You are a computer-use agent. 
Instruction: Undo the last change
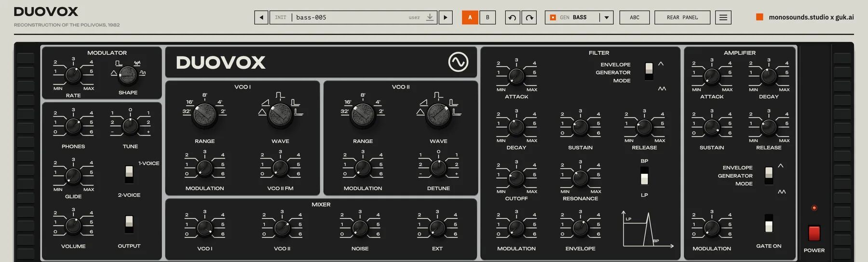tap(512, 17)
